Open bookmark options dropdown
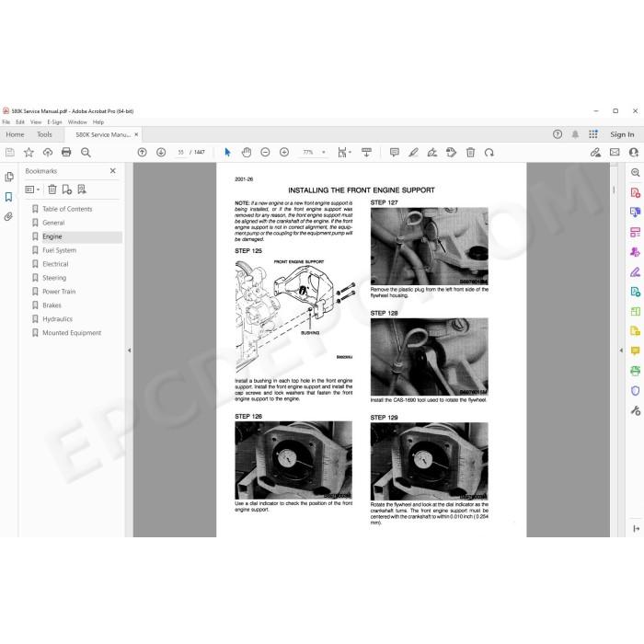This screenshot has height=644, width=644. click(32, 190)
